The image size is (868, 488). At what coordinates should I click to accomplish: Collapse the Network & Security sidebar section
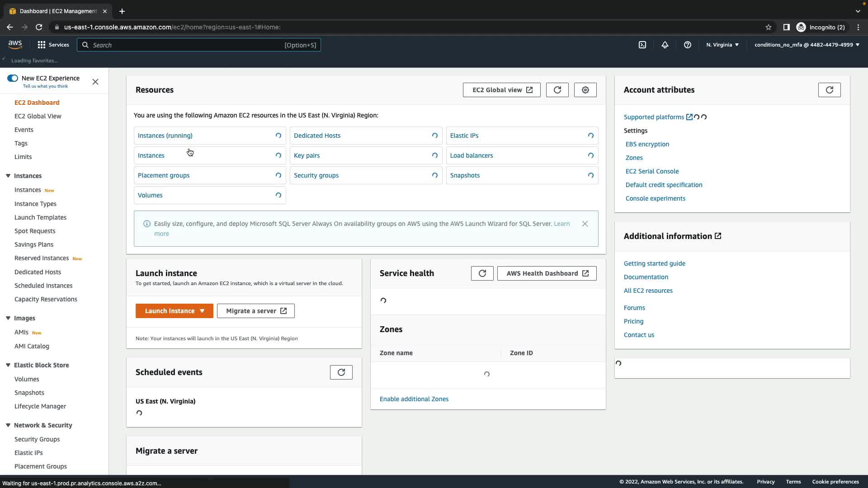tap(8, 425)
